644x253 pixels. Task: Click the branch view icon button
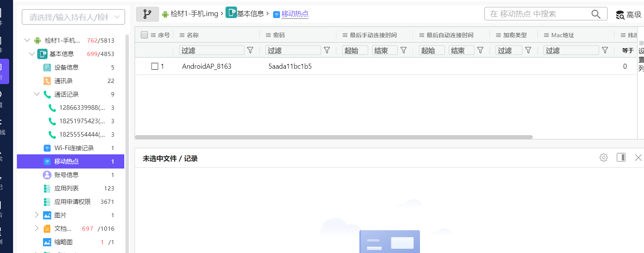point(147,14)
